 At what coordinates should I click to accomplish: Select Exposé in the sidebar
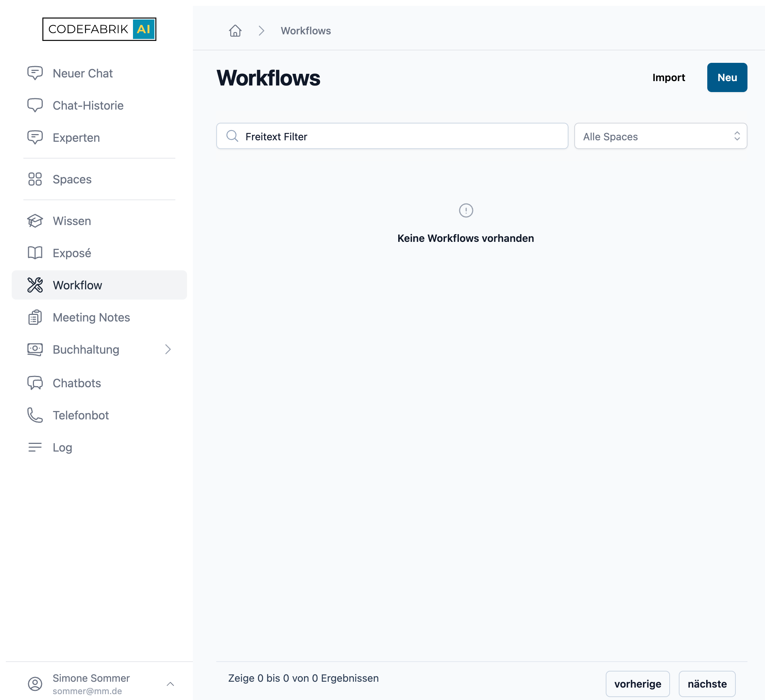[99, 253]
